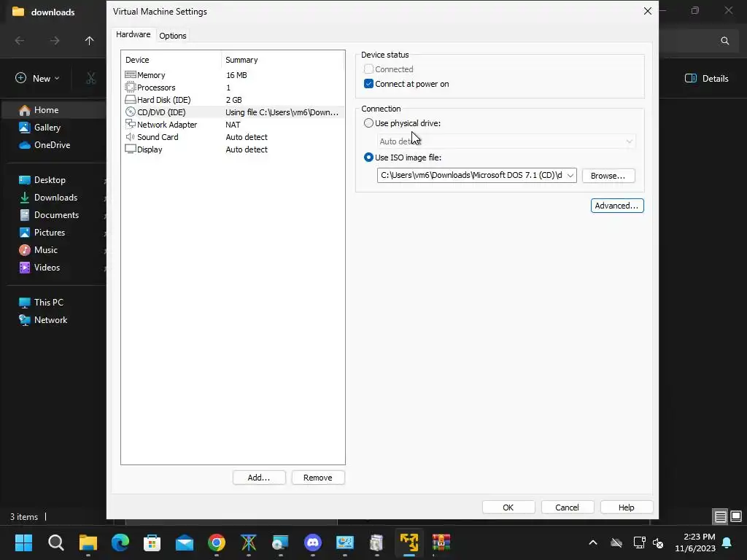The width and height of the screenshot is (747, 560).
Task: Click the Browse... button
Action: 608,176
